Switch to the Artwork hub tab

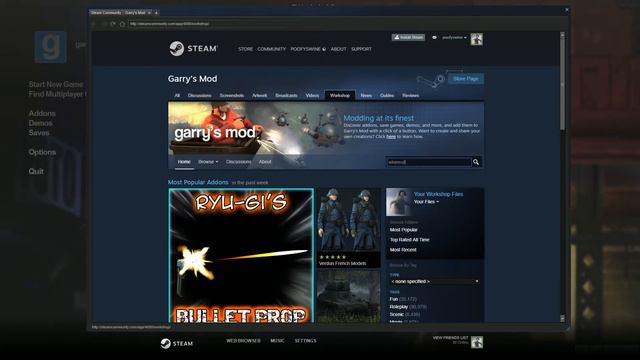click(259, 96)
